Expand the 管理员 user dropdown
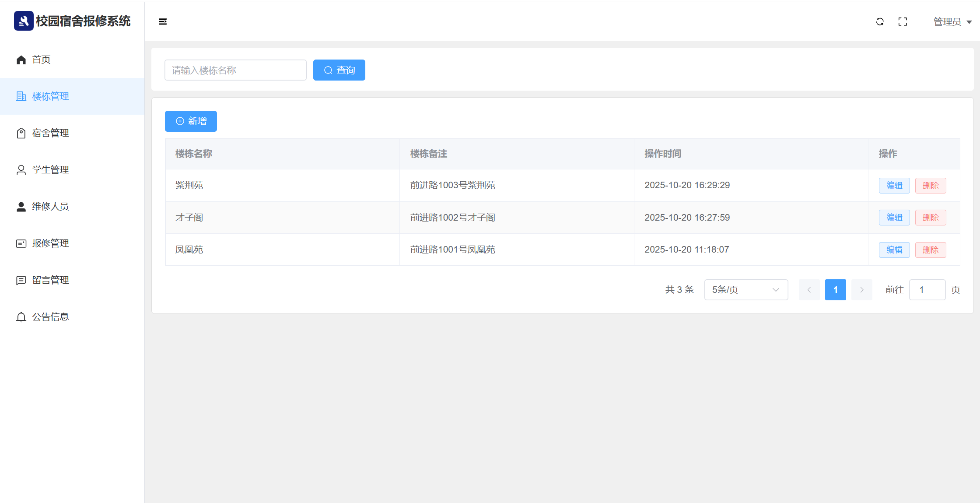Image resolution: width=980 pixels, height=503 pixels. click(952, 21)
